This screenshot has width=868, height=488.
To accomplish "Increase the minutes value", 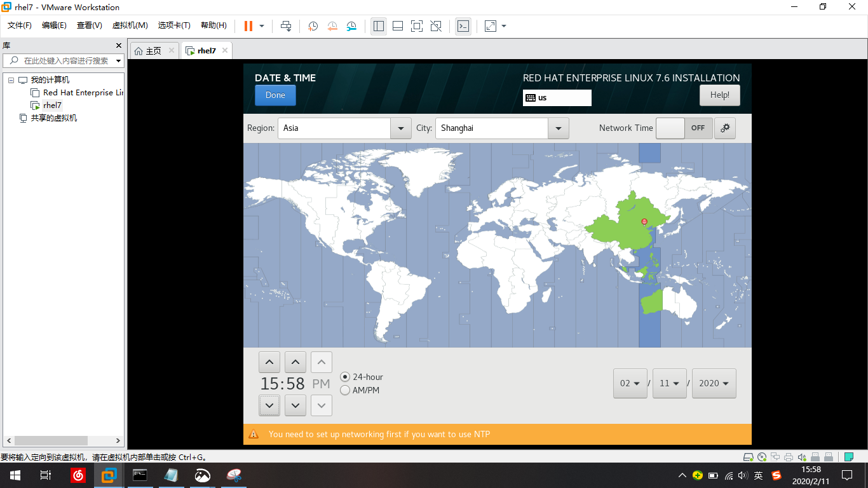I will (x=295, y=362).
